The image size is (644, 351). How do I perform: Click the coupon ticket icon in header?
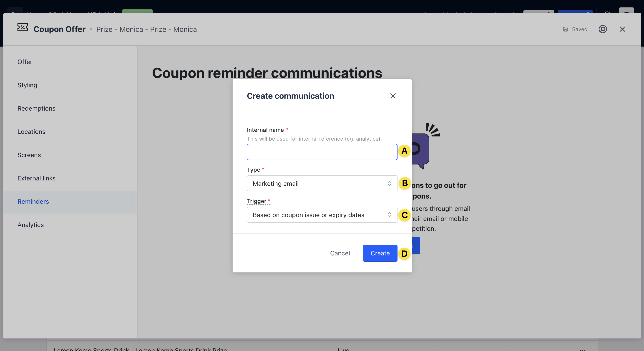[23, 28]
